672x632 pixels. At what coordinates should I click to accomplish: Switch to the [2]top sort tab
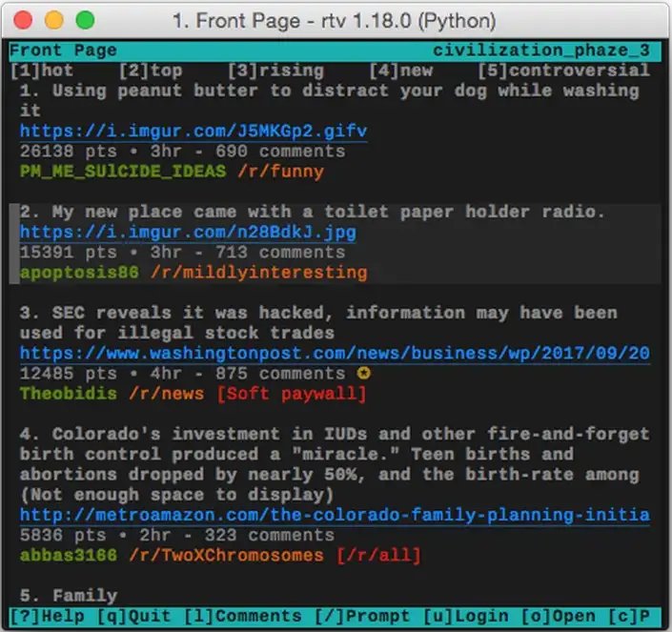click(151, 71)
